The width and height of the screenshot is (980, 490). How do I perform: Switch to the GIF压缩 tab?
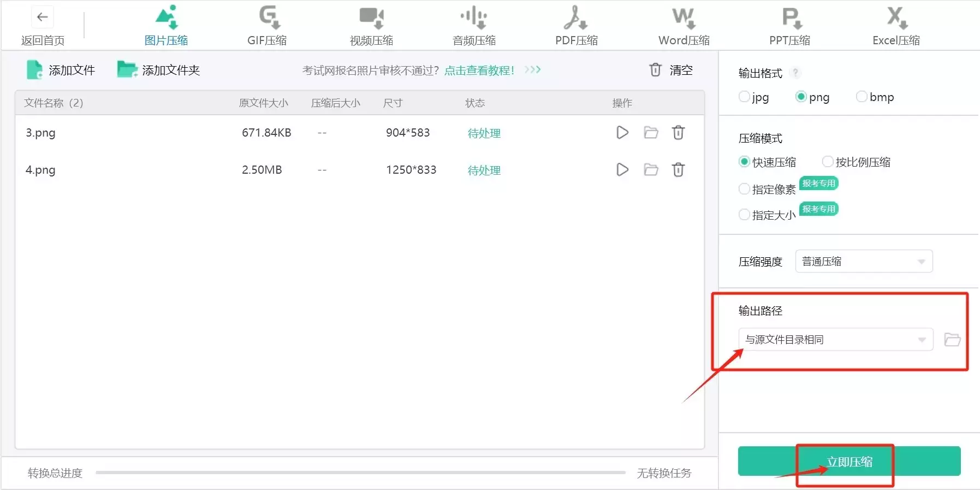point(267,26)
